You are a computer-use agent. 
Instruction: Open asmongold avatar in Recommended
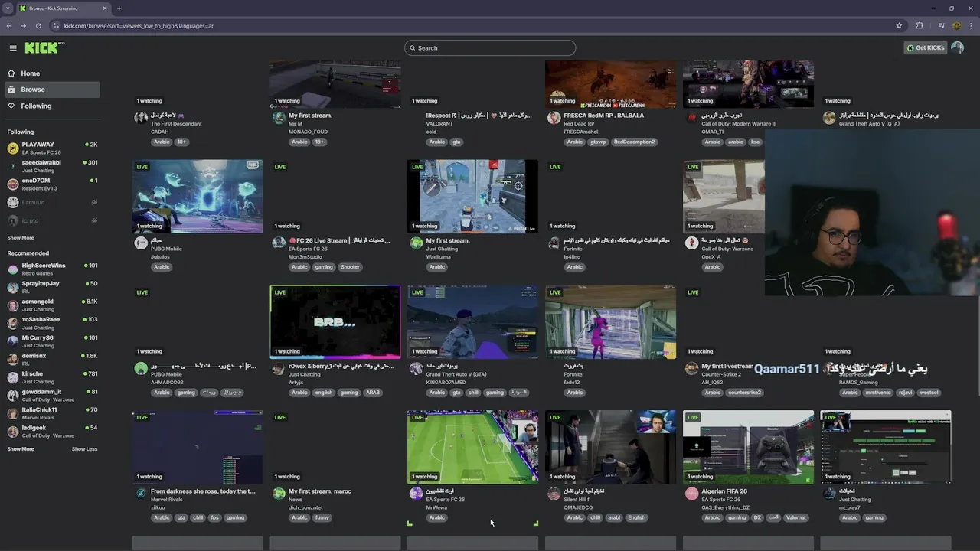point(13,305)
